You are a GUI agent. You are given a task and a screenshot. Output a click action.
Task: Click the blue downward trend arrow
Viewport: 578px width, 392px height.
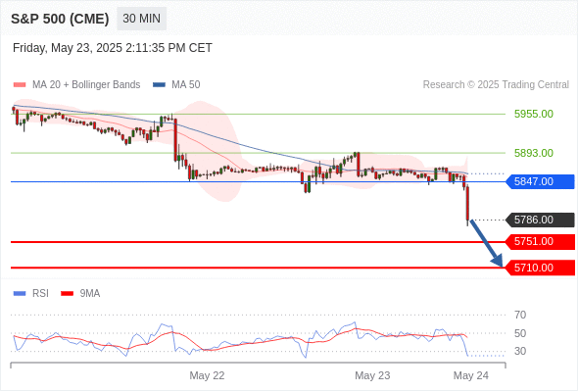click(487, 243)
